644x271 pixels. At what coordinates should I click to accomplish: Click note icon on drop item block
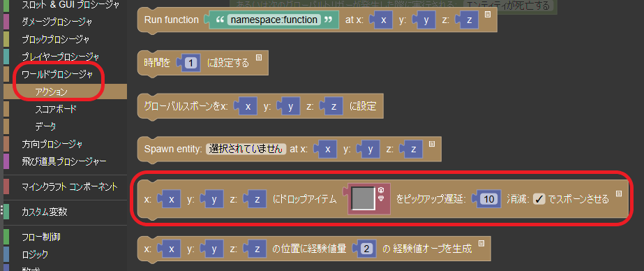[619, 193]
